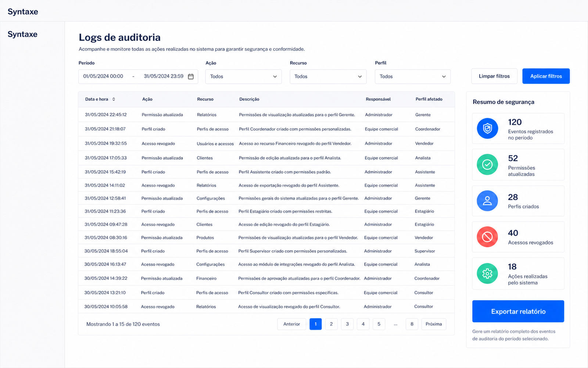Click the pagination ellipsis
This screenshot has width=588, height=368.
tap(395, 324)
